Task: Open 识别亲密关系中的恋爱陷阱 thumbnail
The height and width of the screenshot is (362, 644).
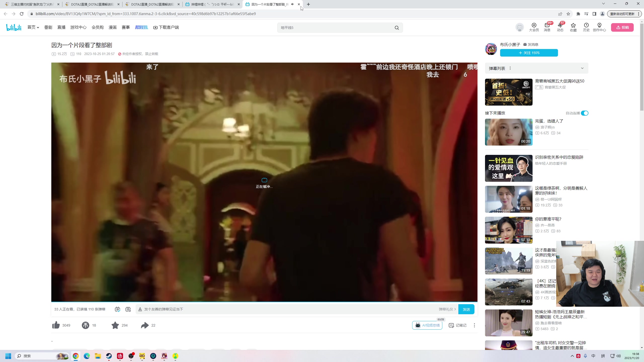Action: (509, 168)
